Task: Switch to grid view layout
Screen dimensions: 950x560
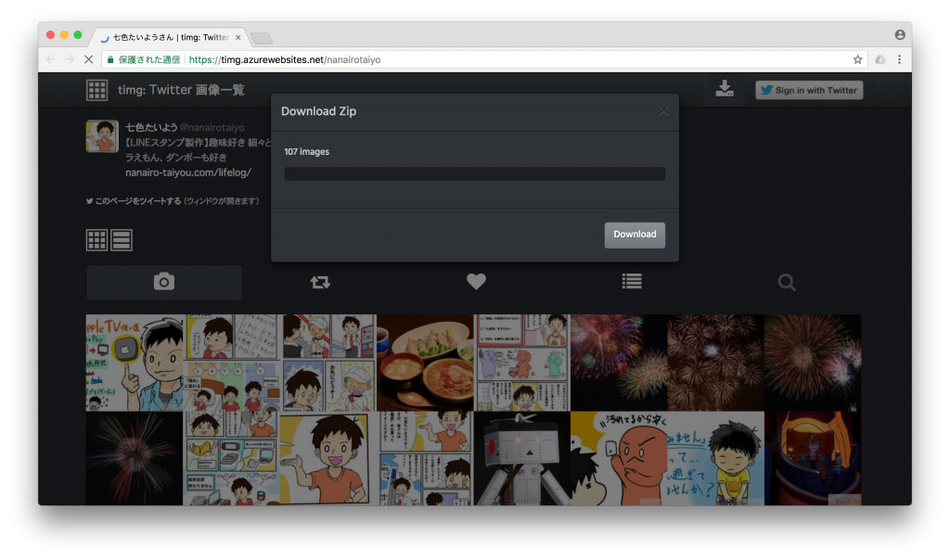Action: (x=96, y=240)
